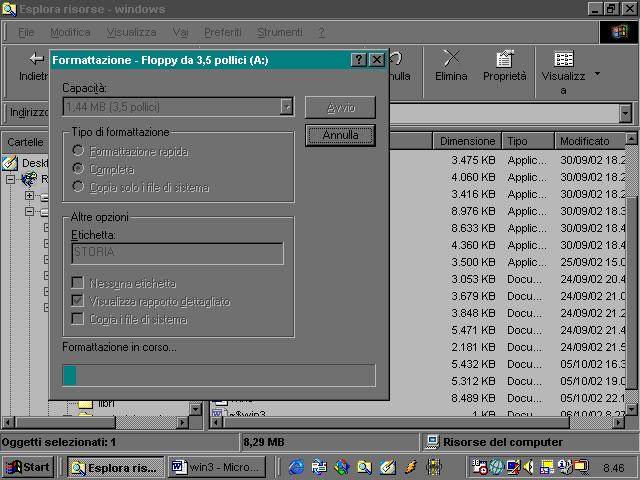This screenshot has height=480, width=640.
Task: Click the film strip quick launch icon
Action: pos(433,467)
